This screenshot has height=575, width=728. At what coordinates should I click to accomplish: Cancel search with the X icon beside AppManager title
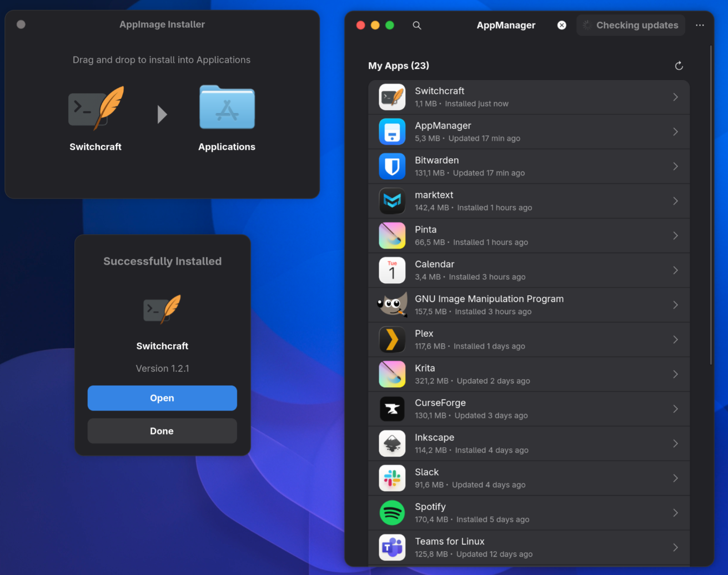click(562, 26)
